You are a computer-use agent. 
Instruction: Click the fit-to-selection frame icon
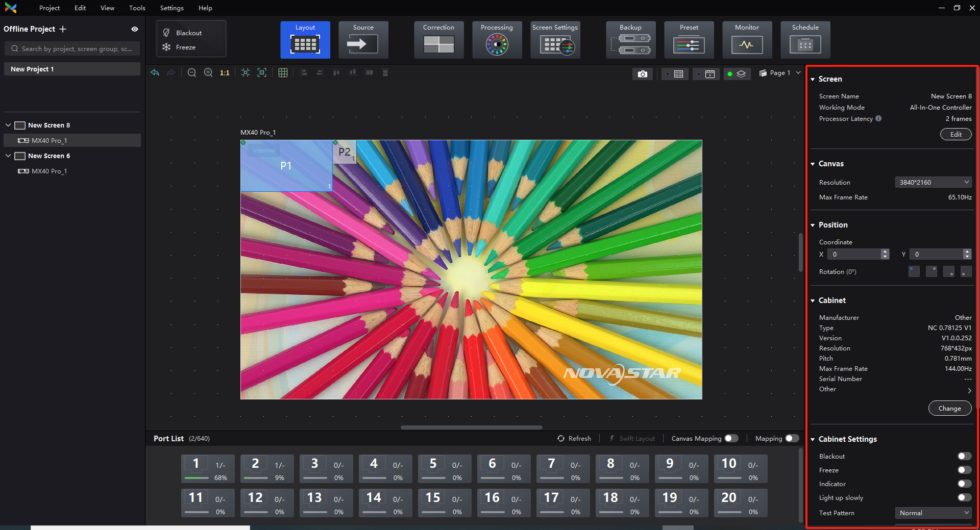[246, 73]
